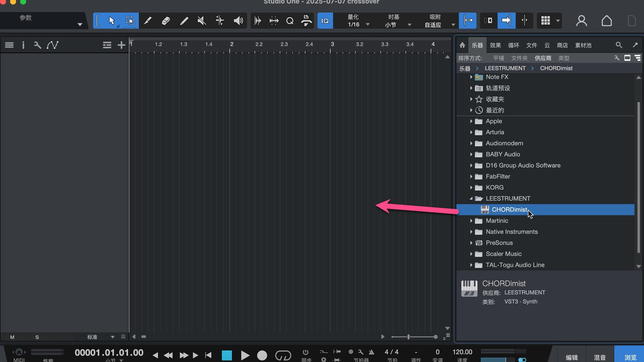Expand the Note FX folder
This screenshot has width=644, height=362.
pos(471,77)
